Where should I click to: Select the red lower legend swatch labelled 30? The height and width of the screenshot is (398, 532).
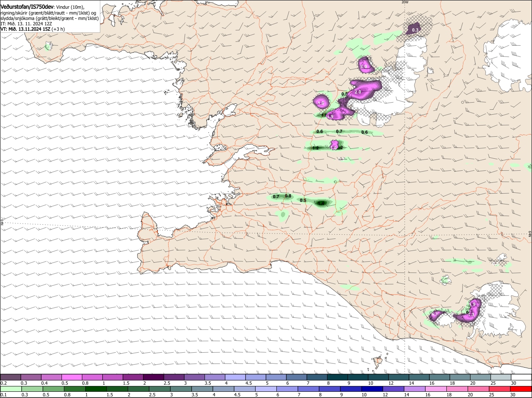pyautogui.click(x=520, y=389)
